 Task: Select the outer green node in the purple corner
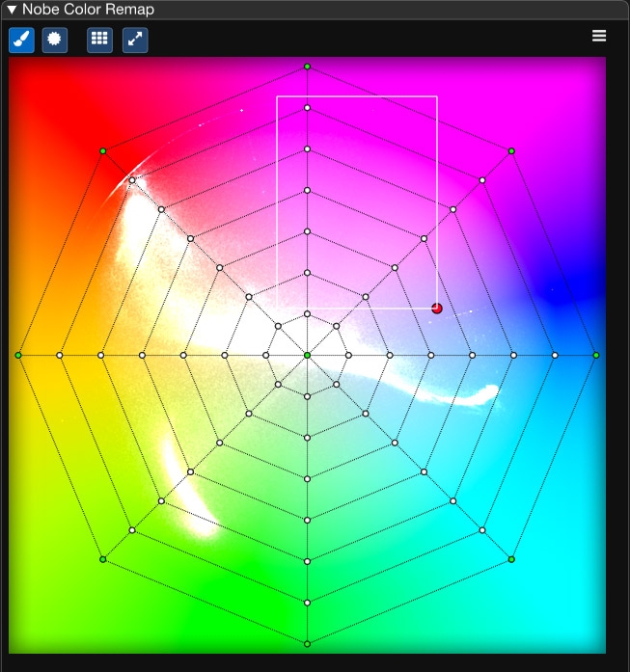511,150
